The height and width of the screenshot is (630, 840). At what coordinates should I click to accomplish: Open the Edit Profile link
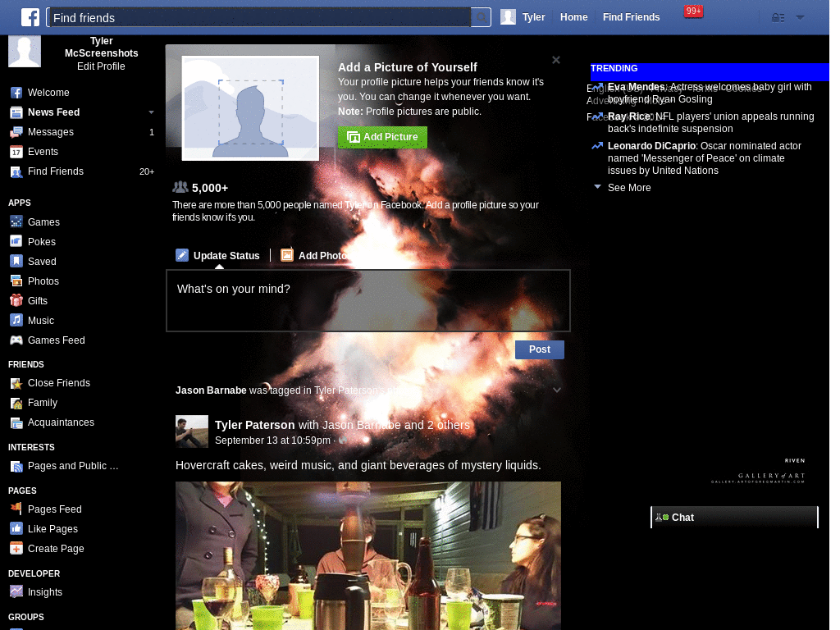click(101, 66)
